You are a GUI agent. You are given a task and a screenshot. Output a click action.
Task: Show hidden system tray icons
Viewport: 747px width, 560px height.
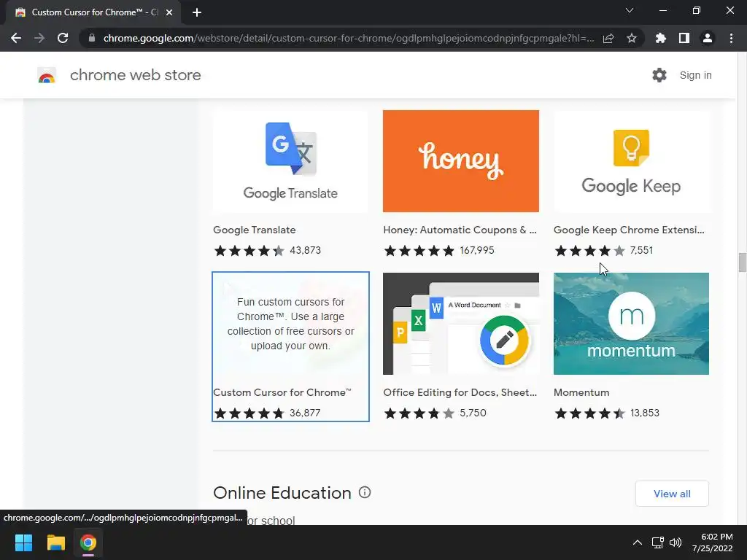pos(638,542)
